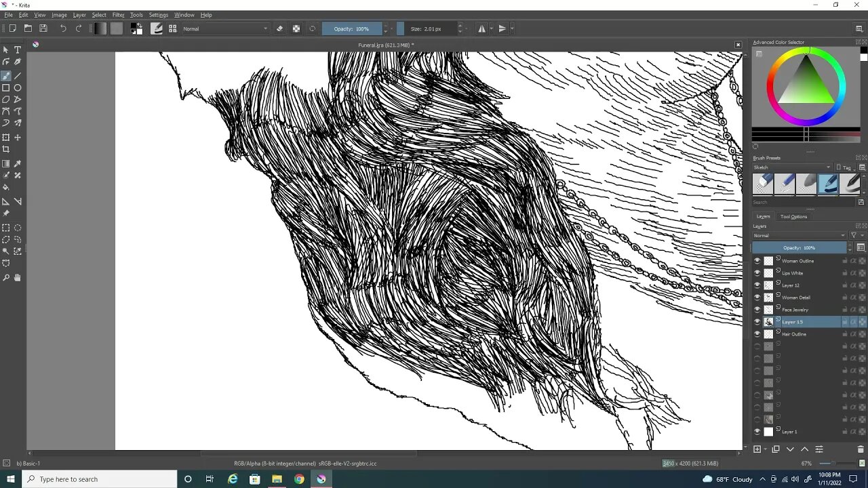Hide the Woman Outline layer

click(x=757, y=261)
